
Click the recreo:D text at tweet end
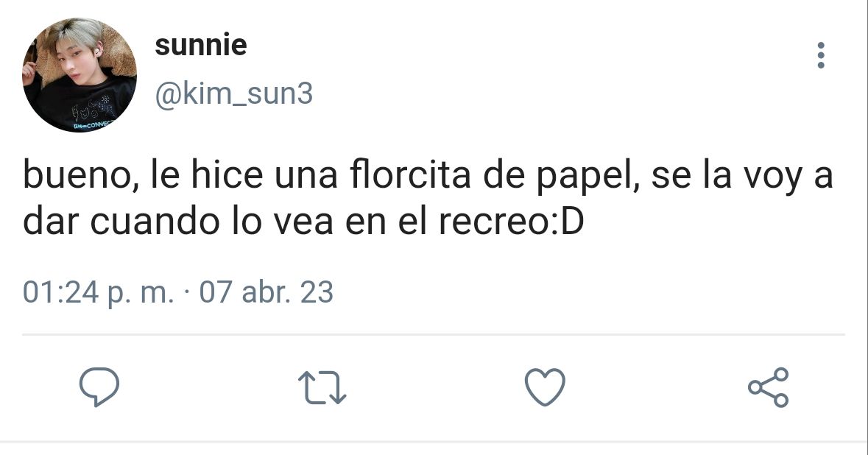tap(511, 222)
